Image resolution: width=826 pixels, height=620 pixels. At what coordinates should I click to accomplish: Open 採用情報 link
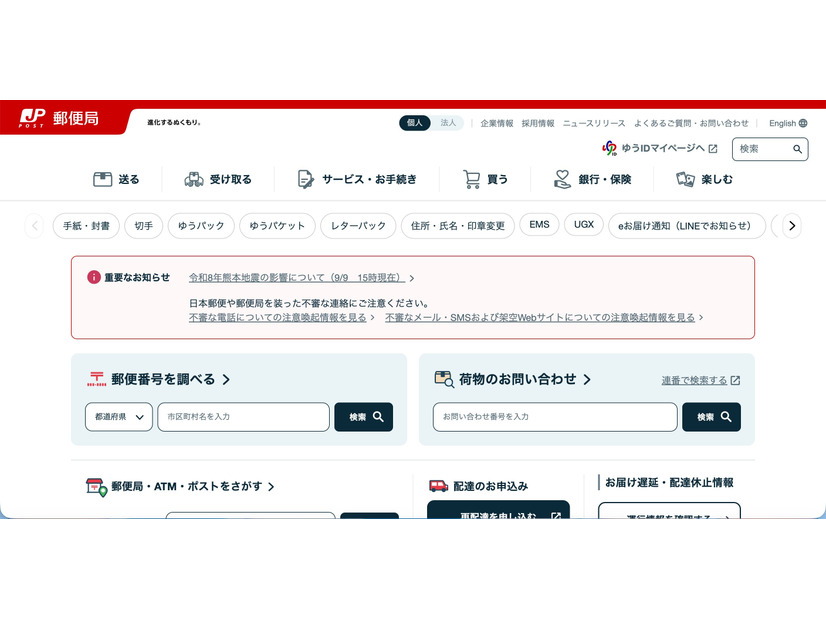point(538,123)
